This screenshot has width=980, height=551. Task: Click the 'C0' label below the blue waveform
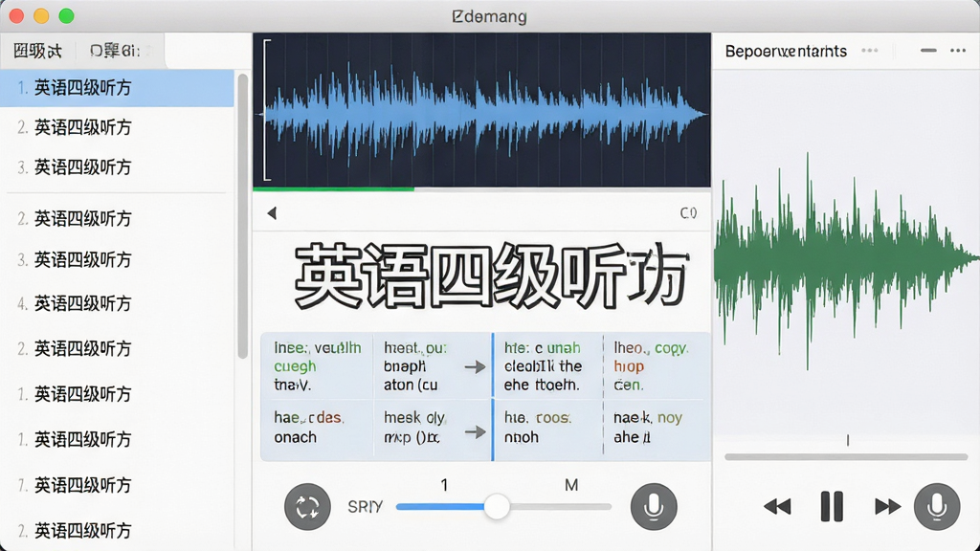tap(688, 213)
